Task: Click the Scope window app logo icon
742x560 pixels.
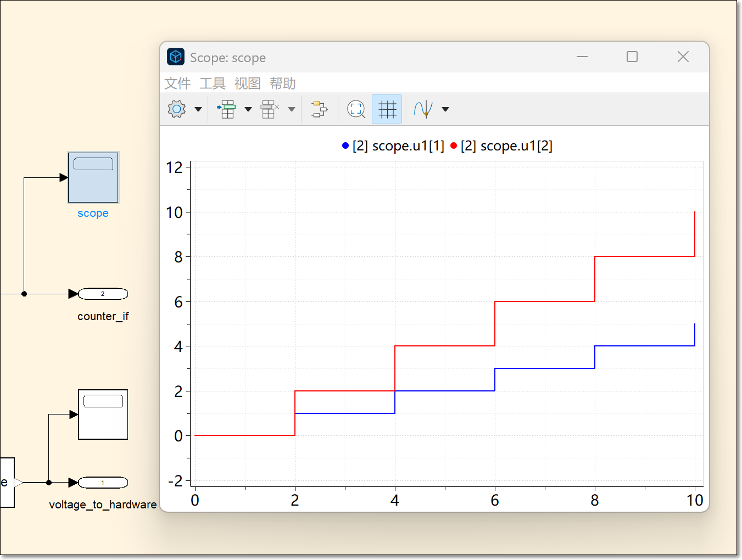Action: tap(176, 57)
